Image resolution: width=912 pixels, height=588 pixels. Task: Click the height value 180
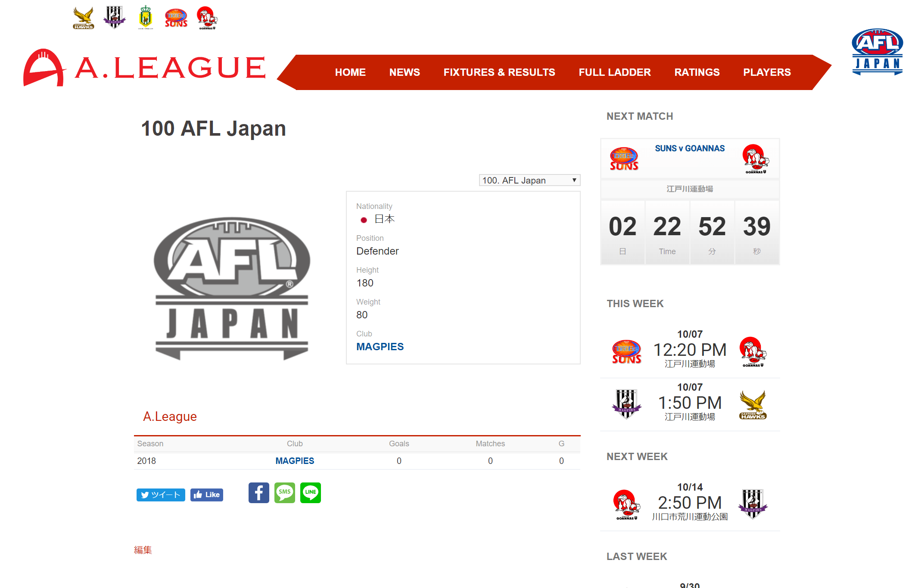click(365, 283)
